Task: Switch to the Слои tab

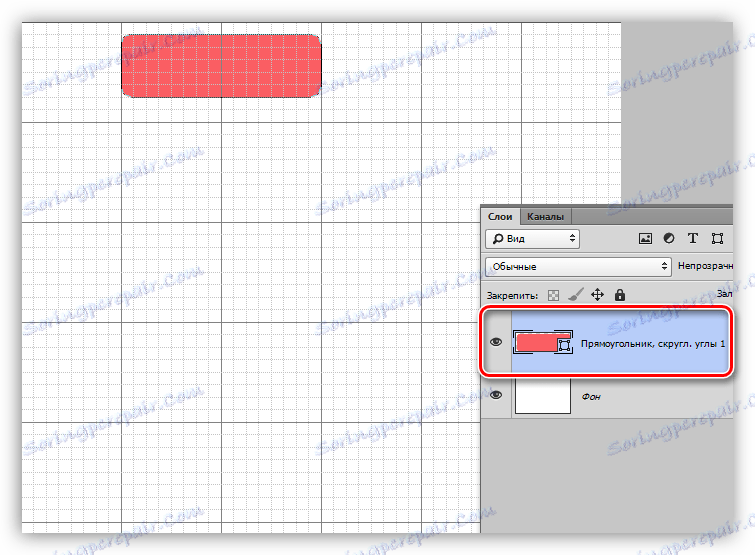Action: coord(500,217)
